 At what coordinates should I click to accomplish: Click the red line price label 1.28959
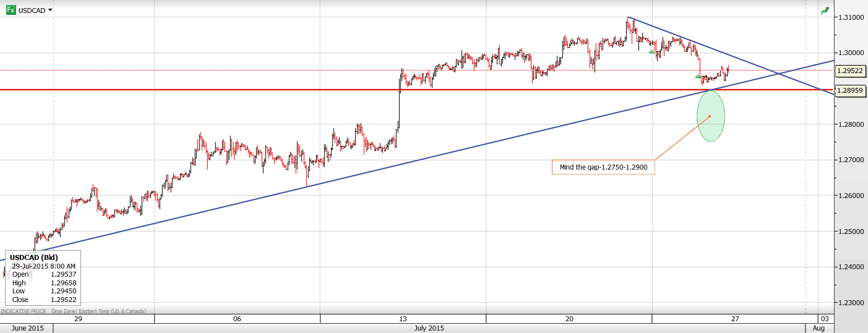click(849, 91)
